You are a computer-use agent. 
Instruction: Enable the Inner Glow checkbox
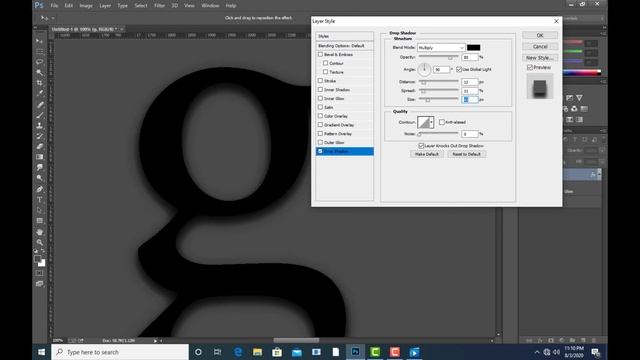320,98
